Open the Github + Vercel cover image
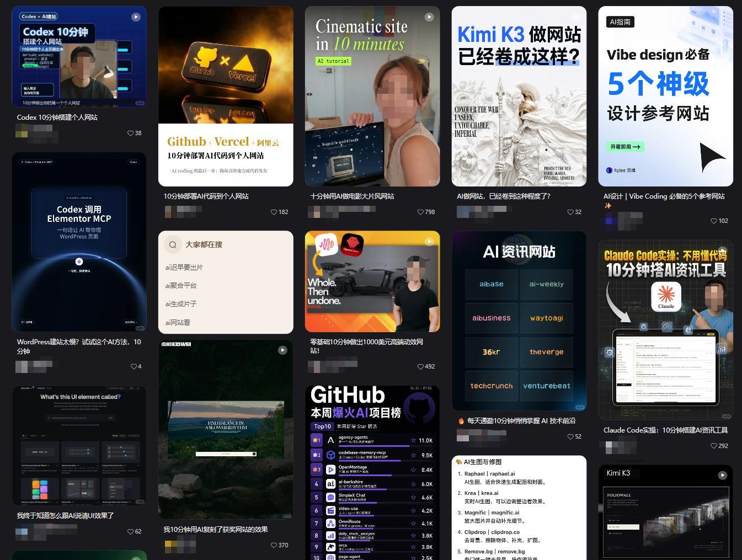Image resolution: width=742 pixels, height=560 pixels. [x=226, y=97]
